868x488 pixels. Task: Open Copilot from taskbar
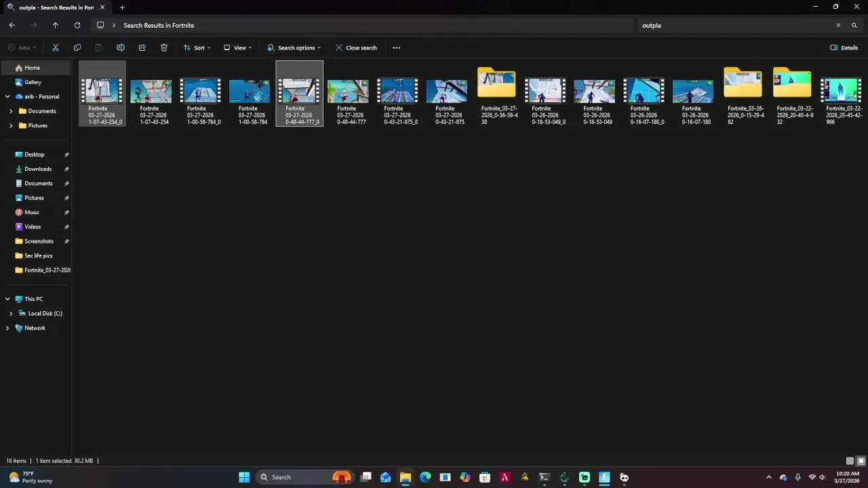coord(465,477)
